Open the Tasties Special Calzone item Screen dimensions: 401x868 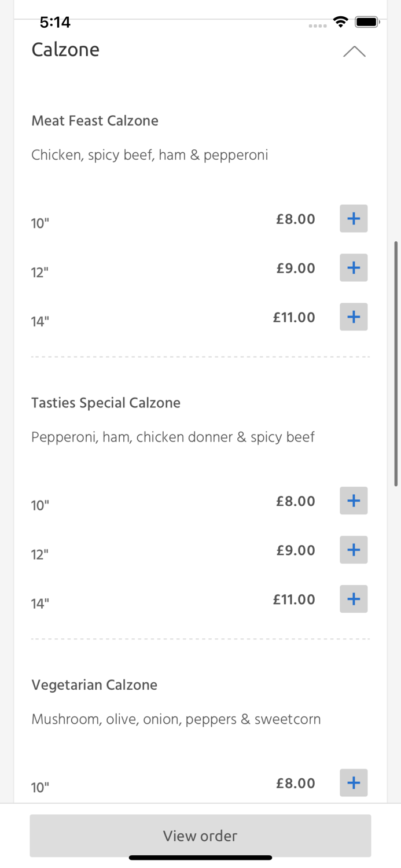[x=106, y=403]
